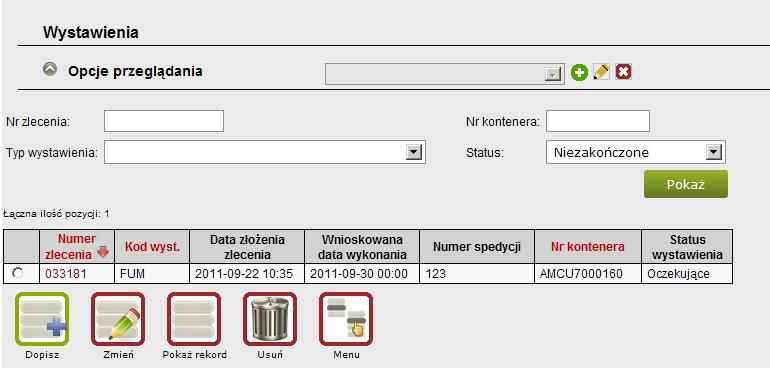Viewport: 770px width, 368px height.
Task: Edit browsing option with pencil icon
Action: [601, 72]
